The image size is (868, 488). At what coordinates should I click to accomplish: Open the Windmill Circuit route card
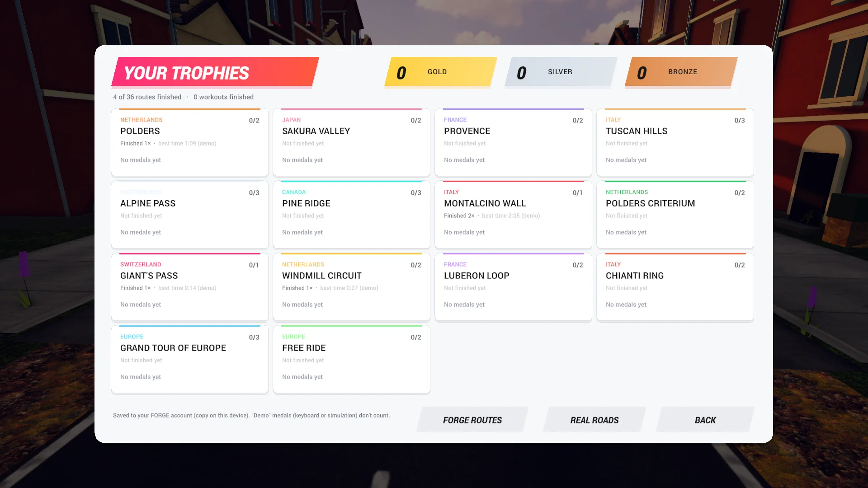(x=352, y=287)
